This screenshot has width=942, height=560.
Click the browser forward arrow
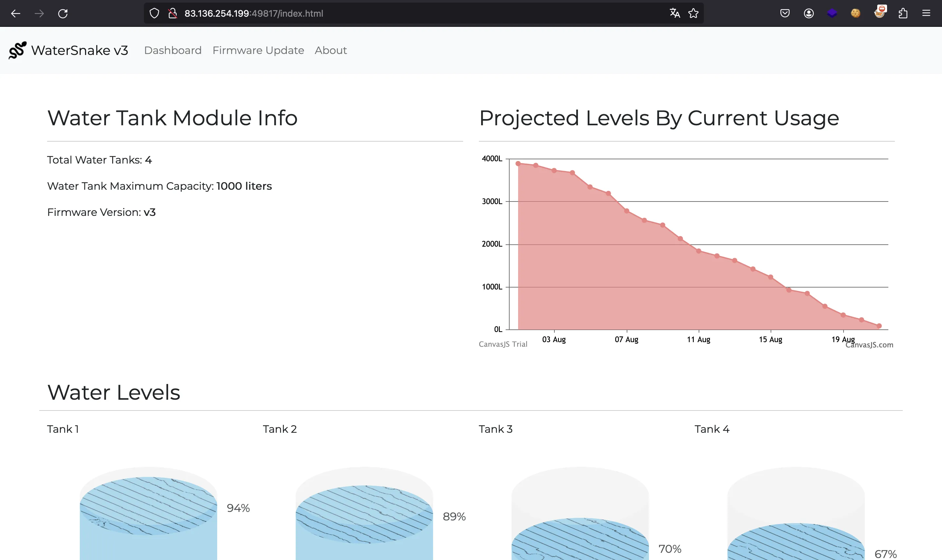click(x=39, y=14)
